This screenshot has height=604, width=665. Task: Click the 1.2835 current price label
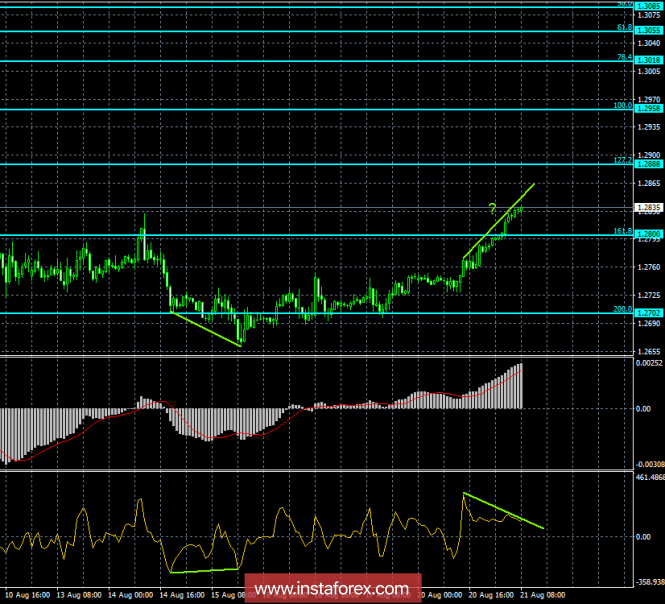click(x=648, y=207)
